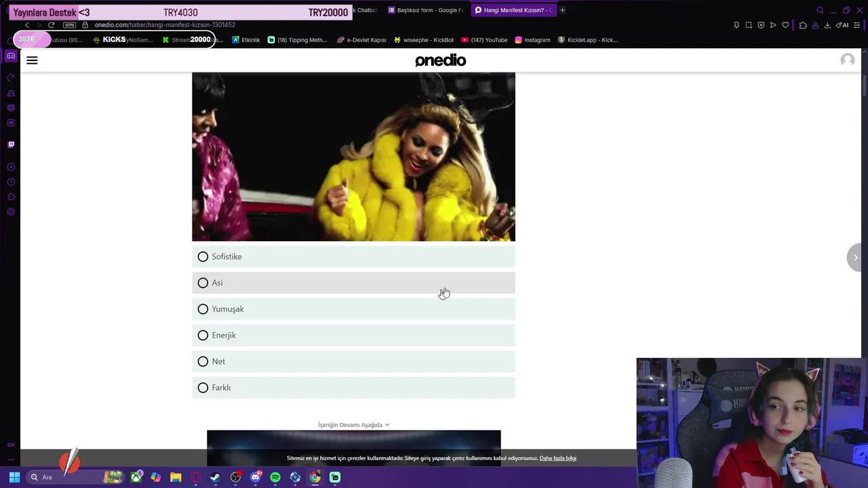Screen dimensions: 868x488
Task: Open Copilot from taskbar
Action: click(x=156, y=477)
